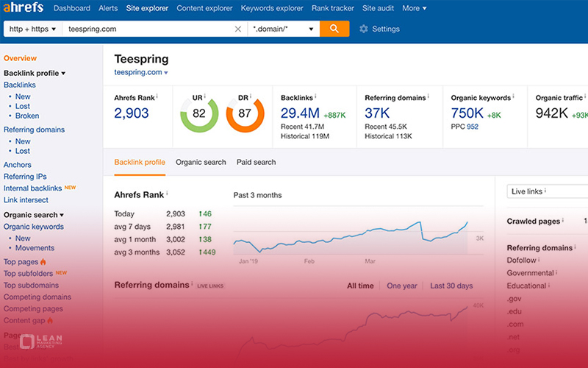
Task: Collapse the Organic search sidebar section
Action: pyautogui.click(x=34, y=215)
